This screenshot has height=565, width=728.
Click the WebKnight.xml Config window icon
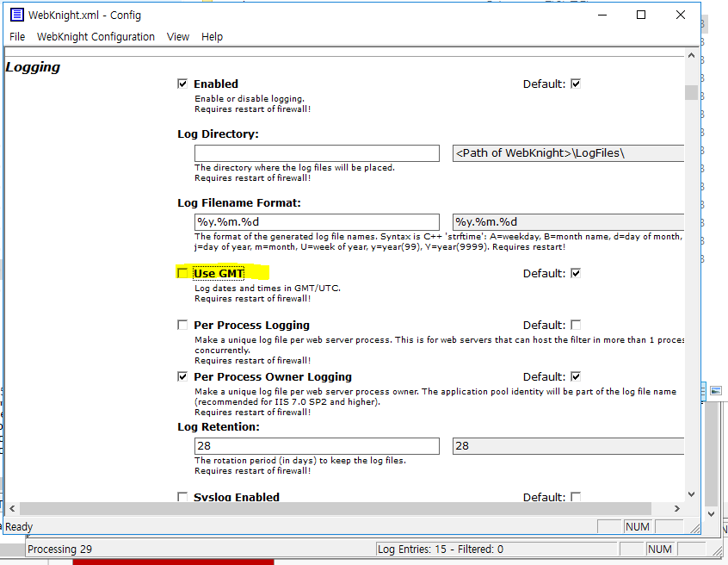(x=16, y=15)
